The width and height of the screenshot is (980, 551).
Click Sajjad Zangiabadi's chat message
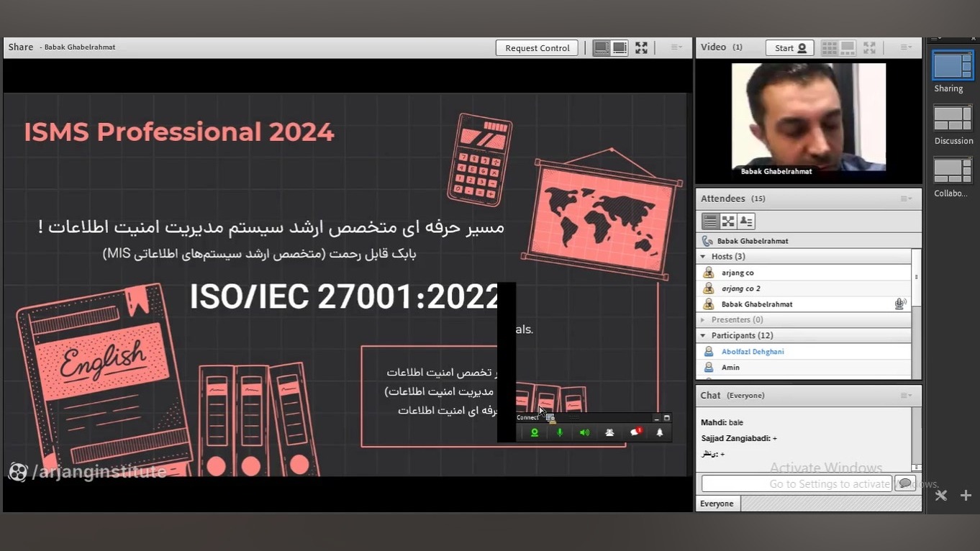click(739, 438)
